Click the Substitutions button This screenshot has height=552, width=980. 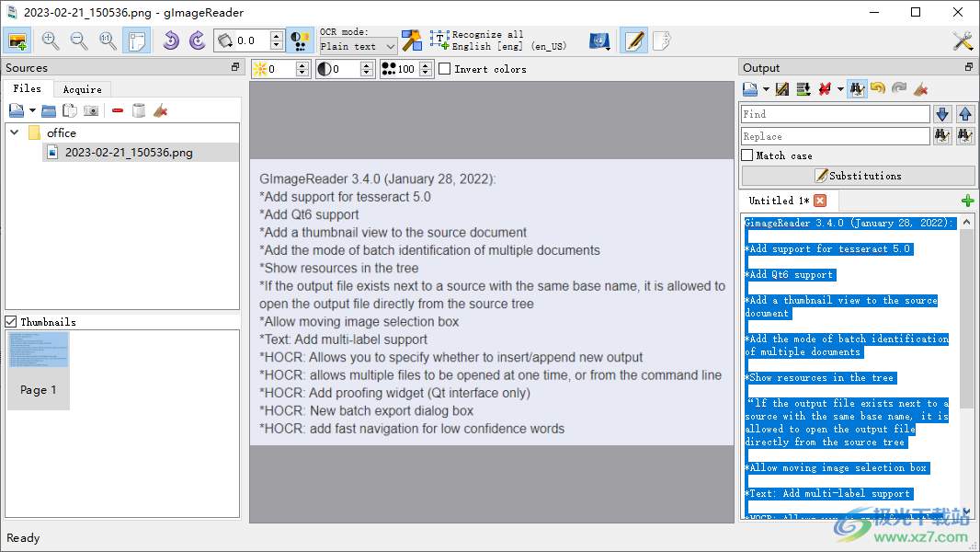tap(858, 176)
